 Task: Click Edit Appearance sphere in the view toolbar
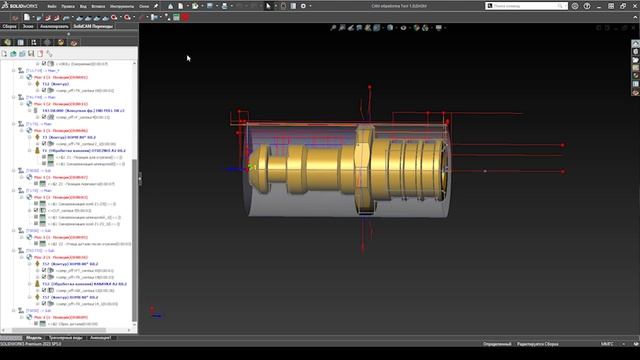point(416,28)
